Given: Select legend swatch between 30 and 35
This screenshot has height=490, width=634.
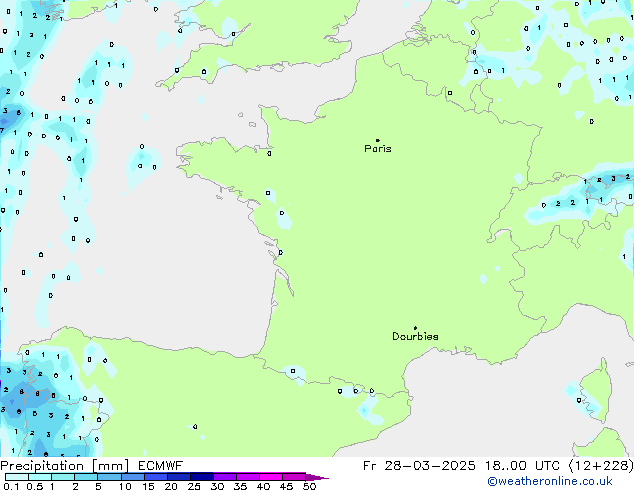Looking at the screenshot, I should click(225, 477).
